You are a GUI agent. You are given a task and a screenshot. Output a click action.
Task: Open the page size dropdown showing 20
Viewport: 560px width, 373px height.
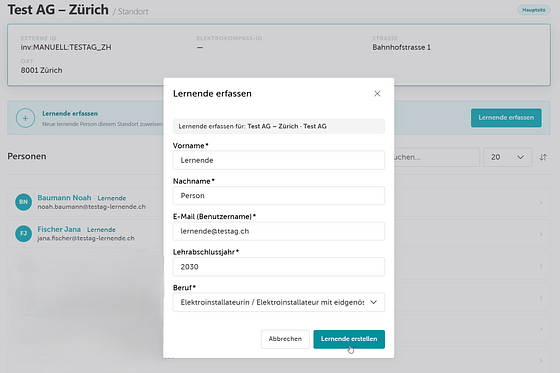(508, 157)
